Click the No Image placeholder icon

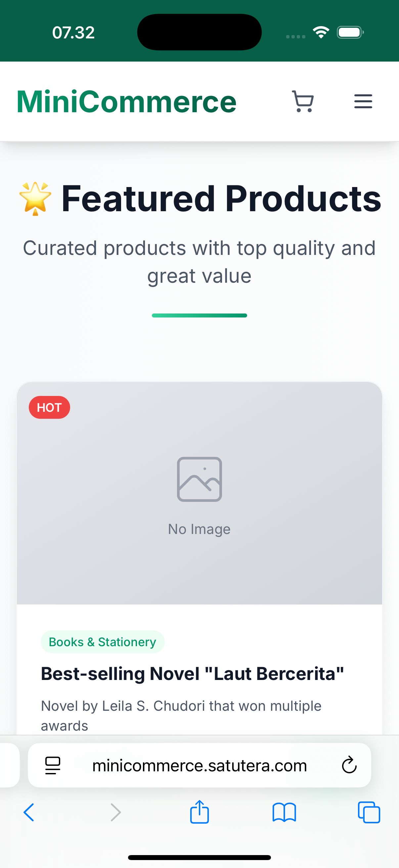click(x=199, y=479)
